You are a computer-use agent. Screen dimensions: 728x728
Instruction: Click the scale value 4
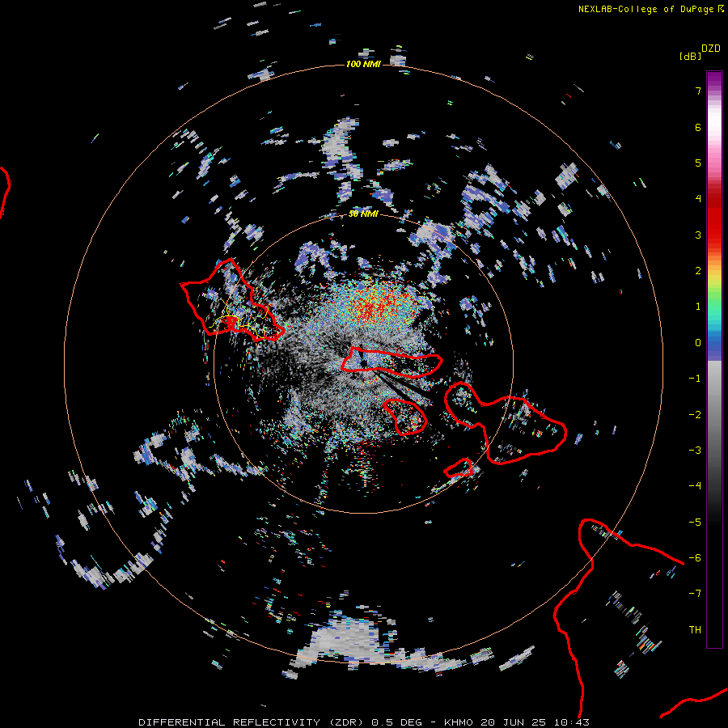click(698, 199)
